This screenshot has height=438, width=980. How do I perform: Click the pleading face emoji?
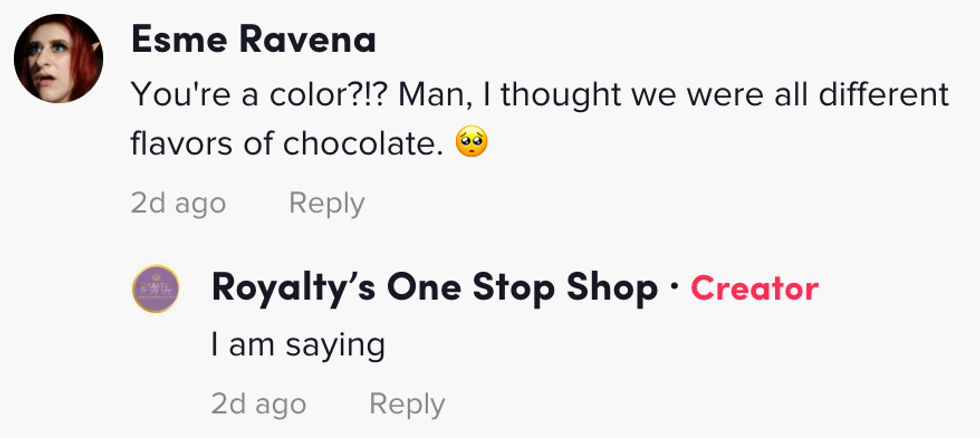(x=471, y=145)
